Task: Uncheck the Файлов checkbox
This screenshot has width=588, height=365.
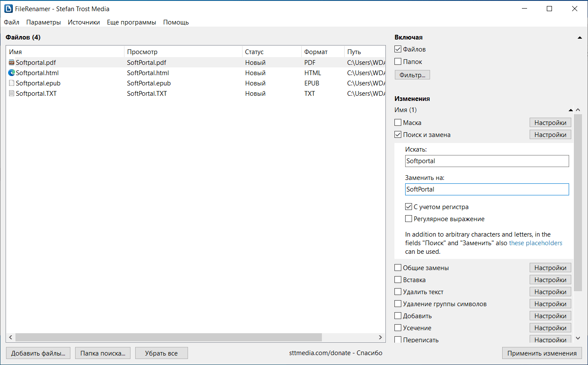Action: [x=398, y=49]
